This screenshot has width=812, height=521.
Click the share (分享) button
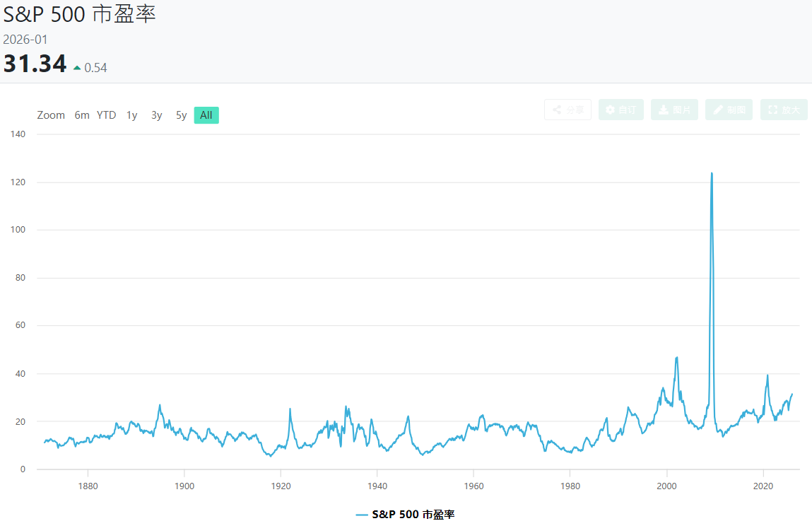click(567, 110)
